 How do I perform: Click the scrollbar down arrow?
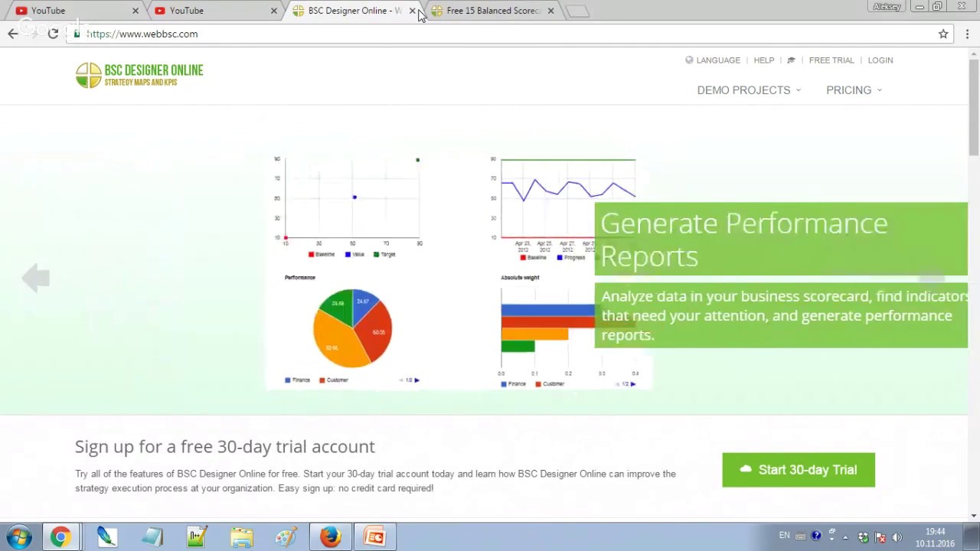click(x=973, y=515)
